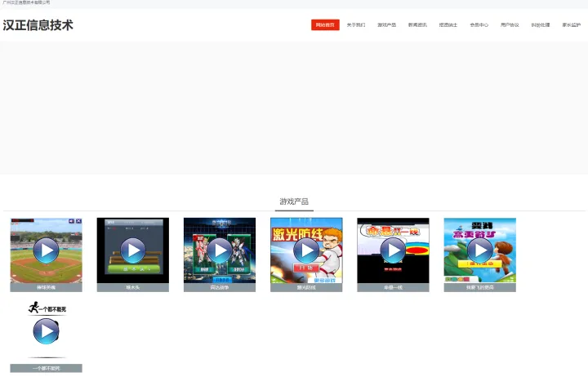588x381 pixels.
Task: Play the 命悬一线 game thumbnail
Action: (x=393, y=250)
